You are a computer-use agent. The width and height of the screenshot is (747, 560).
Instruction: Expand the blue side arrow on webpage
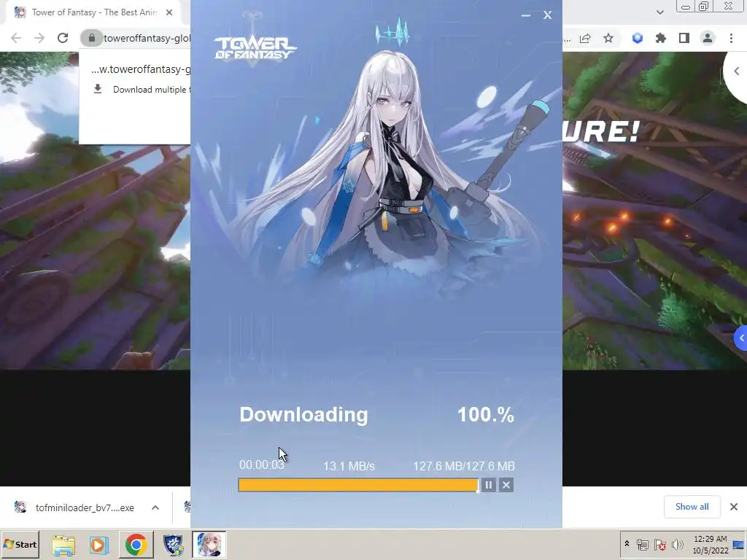(x=741, y=338)
